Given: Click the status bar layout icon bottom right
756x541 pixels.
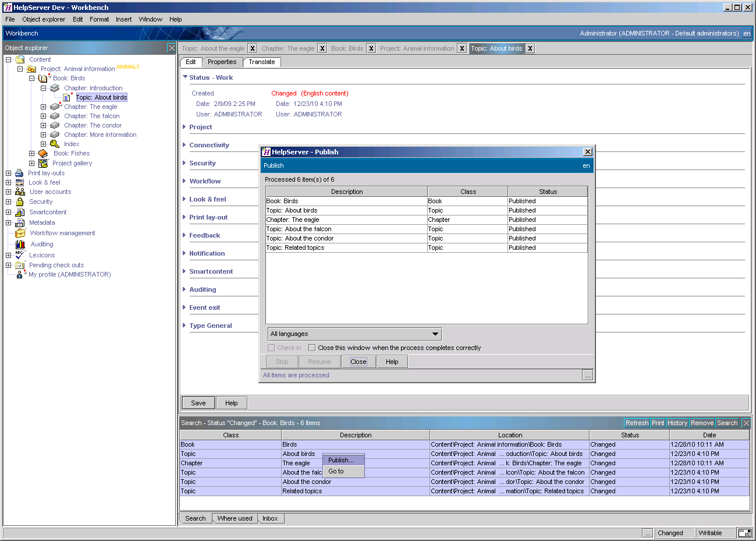Looking at the screenshot, I should [744, 533].
